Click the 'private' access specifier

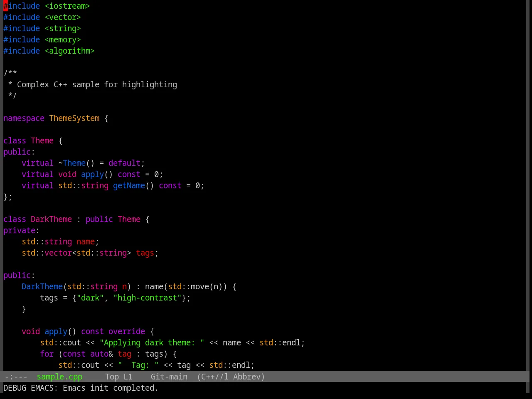[19, 230]
